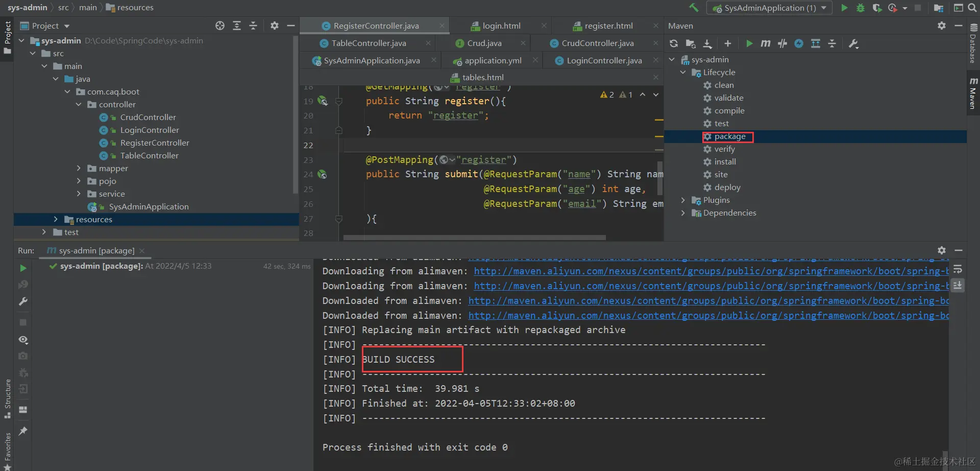Screen dimensions: 980x471
Task: Show Maven dependencies diagram
Action: pyautogui.click(x=816, y=43)
